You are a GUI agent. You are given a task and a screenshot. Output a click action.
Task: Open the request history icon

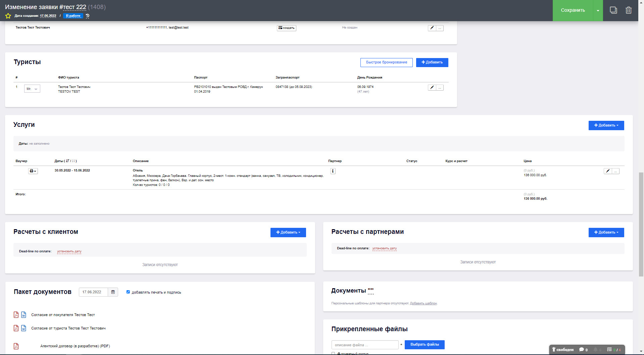pos(88,16)
